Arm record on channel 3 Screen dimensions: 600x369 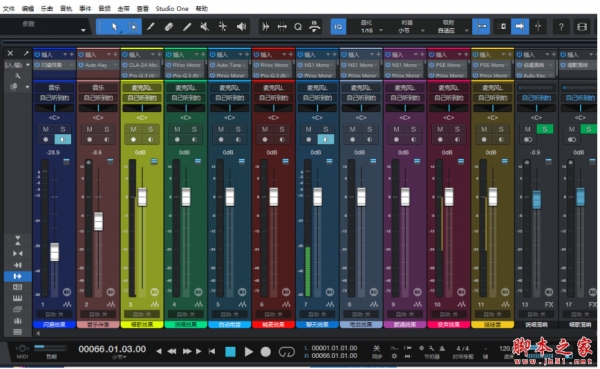point(133,139)
